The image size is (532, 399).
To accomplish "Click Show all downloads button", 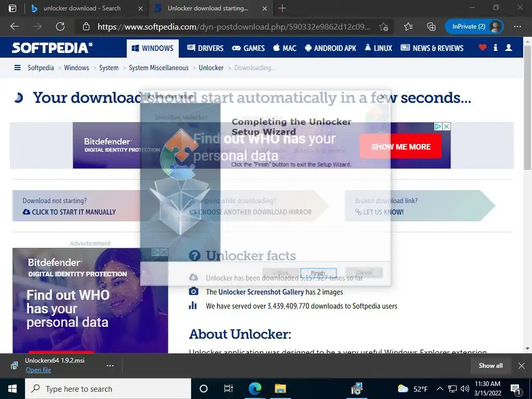I will (490, 365).
